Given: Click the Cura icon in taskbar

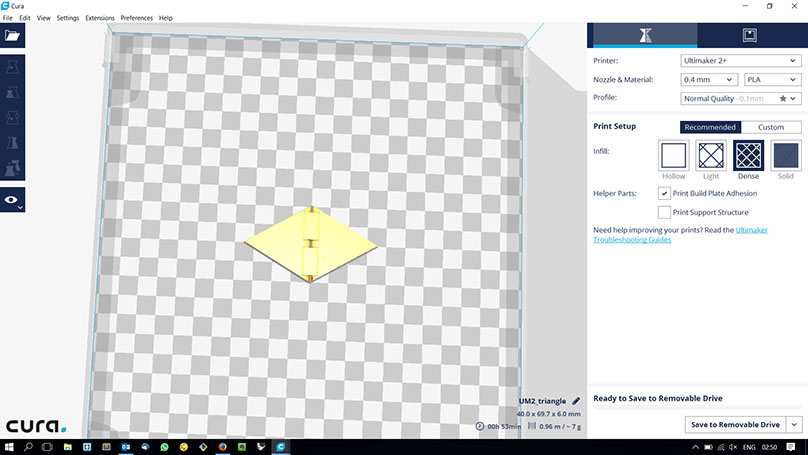Looking at the screenshot, I should [280, 447].
